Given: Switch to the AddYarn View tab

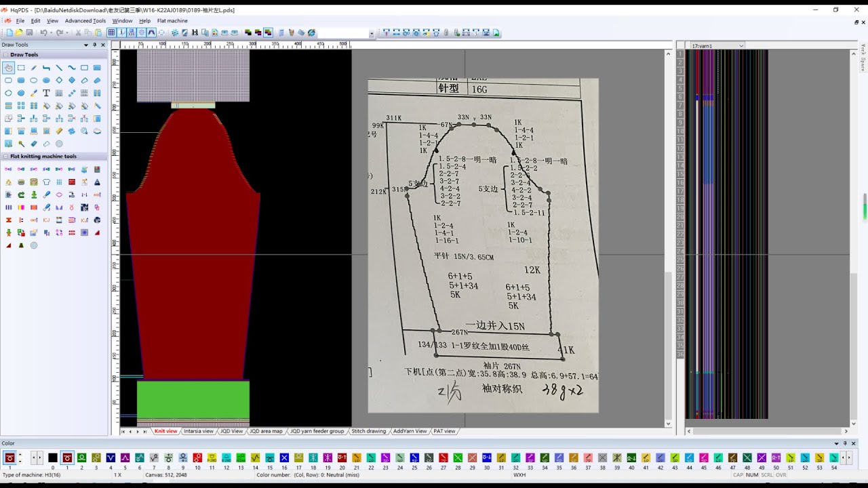Looking at the screenshot, I should (x=410, y=431).
